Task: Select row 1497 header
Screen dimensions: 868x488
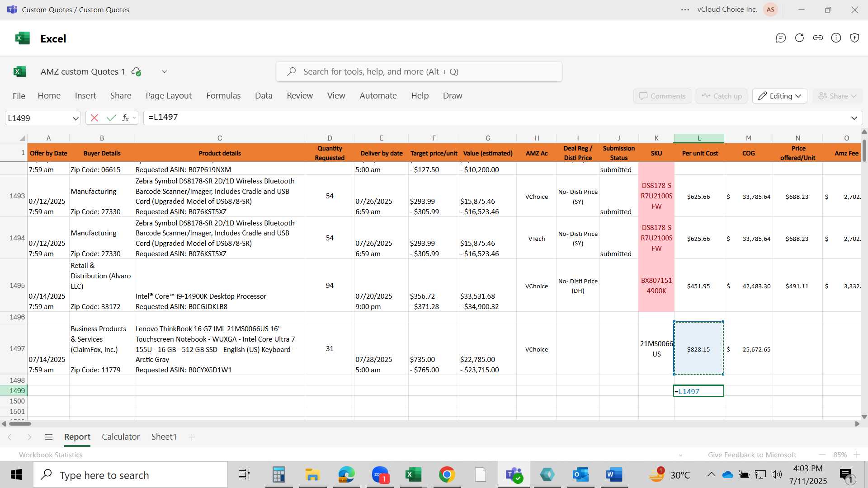Action: [x=17, y=349]
